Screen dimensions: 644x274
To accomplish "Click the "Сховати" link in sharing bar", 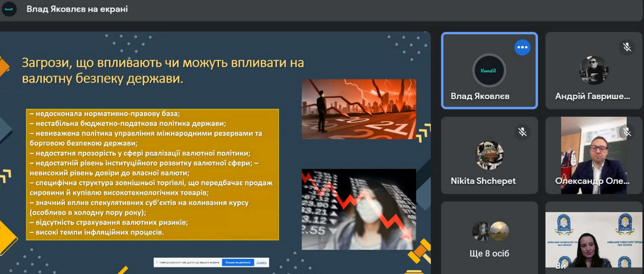I will (261, 262).
